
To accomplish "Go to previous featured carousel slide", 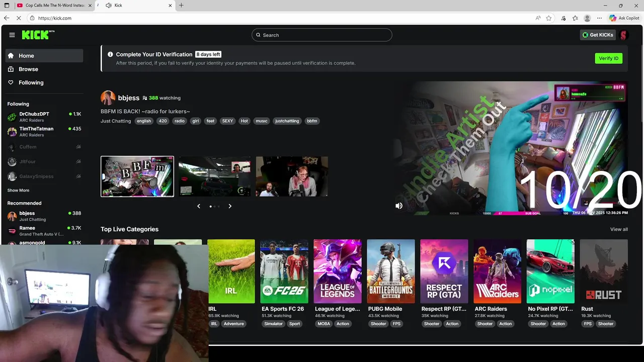I will click(199, 206).
